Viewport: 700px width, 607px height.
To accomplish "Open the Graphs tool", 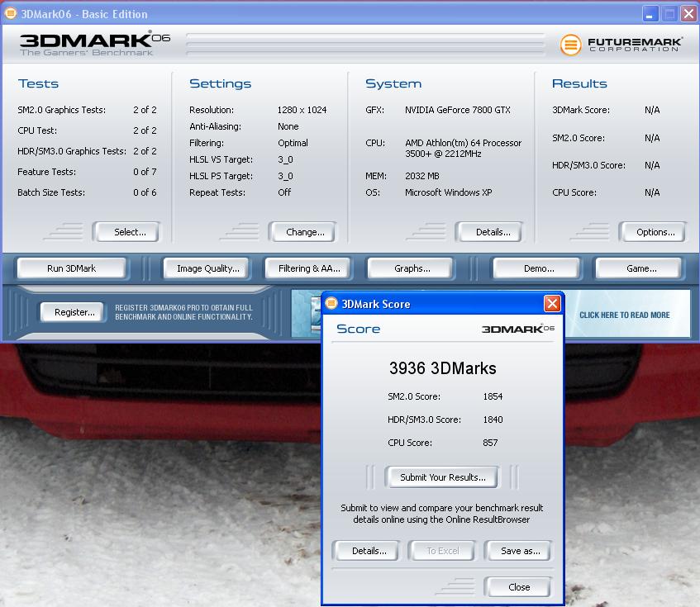I will coord(411,268).
